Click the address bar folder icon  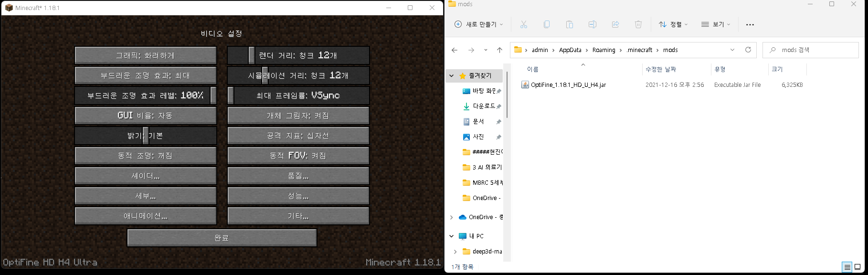(x=518, y=50)
